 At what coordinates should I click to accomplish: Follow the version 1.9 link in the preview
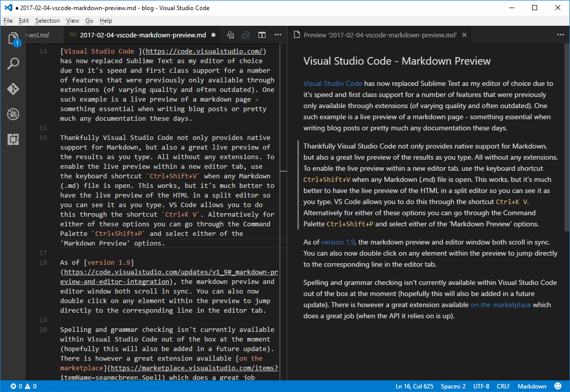tap(338, 242)
